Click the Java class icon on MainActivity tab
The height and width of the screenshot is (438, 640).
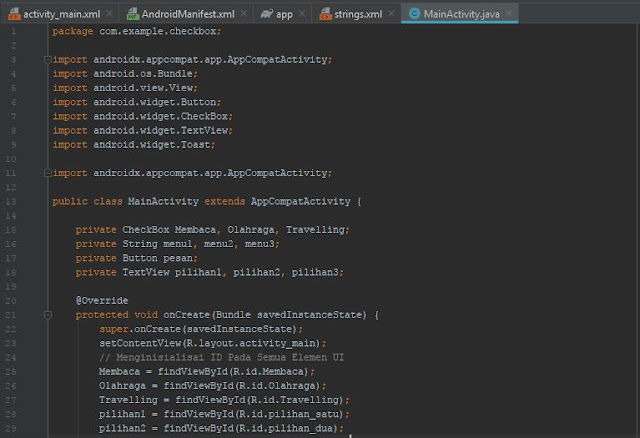pyautogui.click(x=414, y=14)
